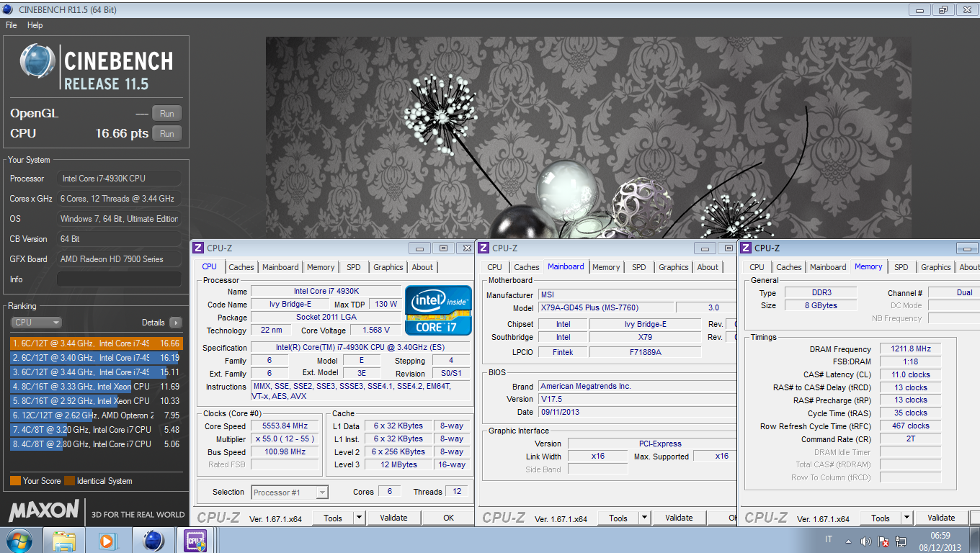This screenshot has height=553, width=980.
Task: Click the volume icon in system tray
Action: [865, 541]
